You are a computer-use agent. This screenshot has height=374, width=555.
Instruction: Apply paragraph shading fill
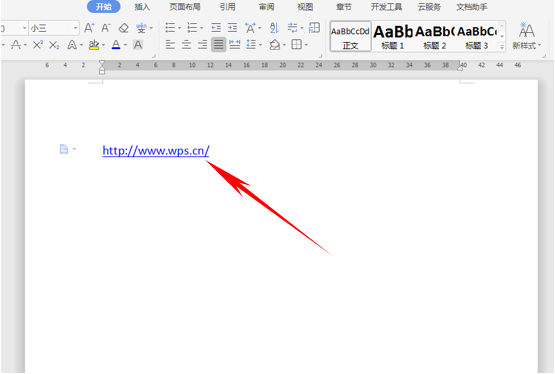275,45
